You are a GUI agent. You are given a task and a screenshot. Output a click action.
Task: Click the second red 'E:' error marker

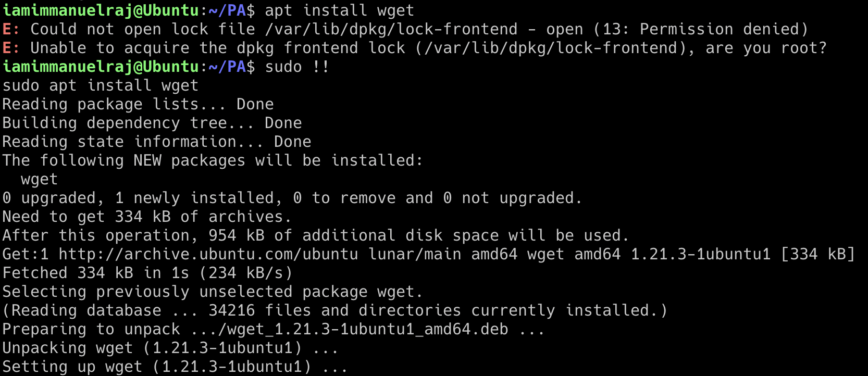click(11, 48)
